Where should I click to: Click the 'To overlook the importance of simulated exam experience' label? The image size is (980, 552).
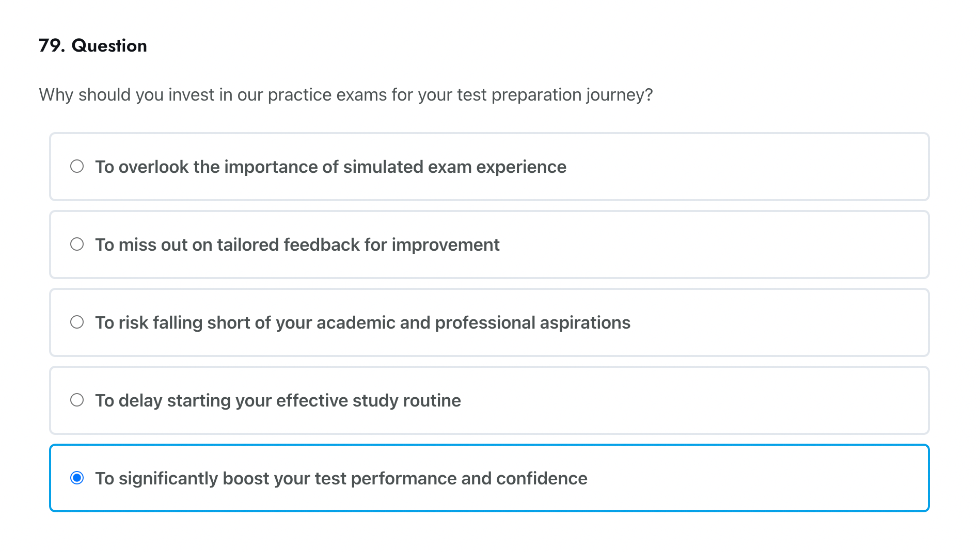330,167
